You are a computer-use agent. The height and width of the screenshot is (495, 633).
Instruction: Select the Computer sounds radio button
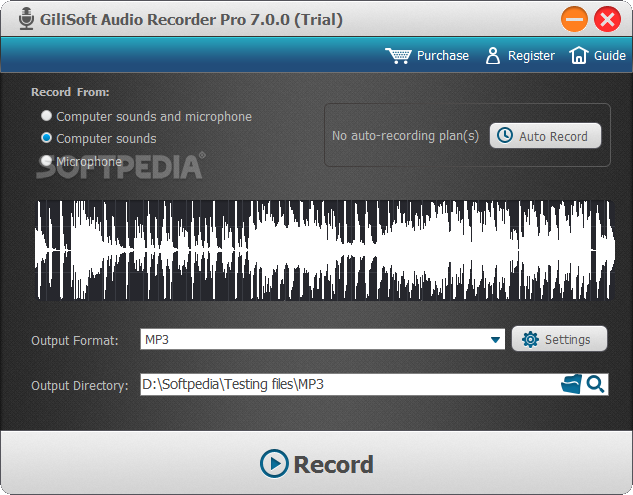coord(46,138)
